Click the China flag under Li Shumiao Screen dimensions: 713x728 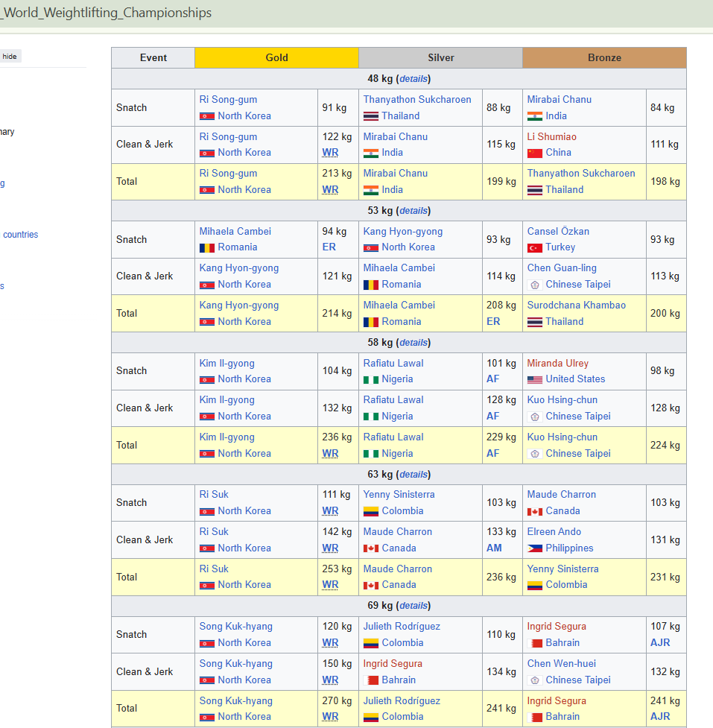tap(534, 153)
